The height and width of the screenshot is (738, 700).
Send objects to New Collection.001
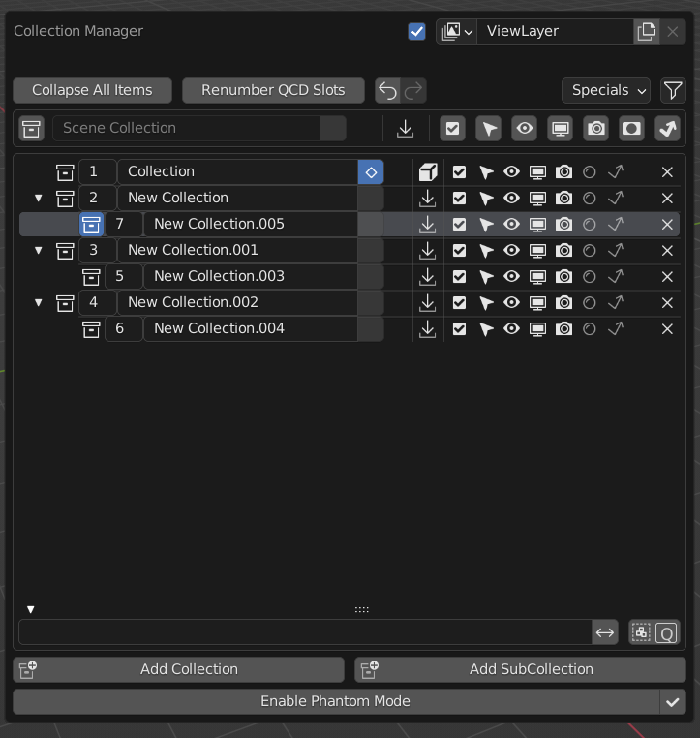428,251
